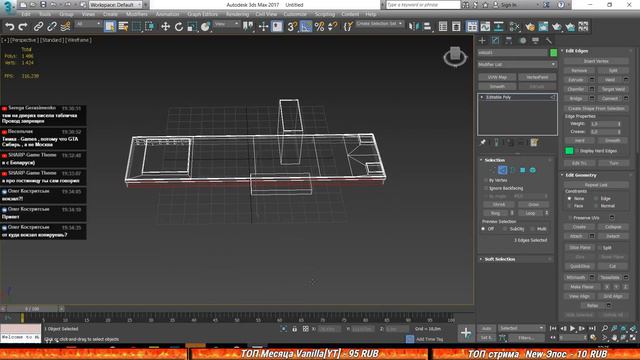Toggle the 3D Snaps icon

tap(292, 27)
